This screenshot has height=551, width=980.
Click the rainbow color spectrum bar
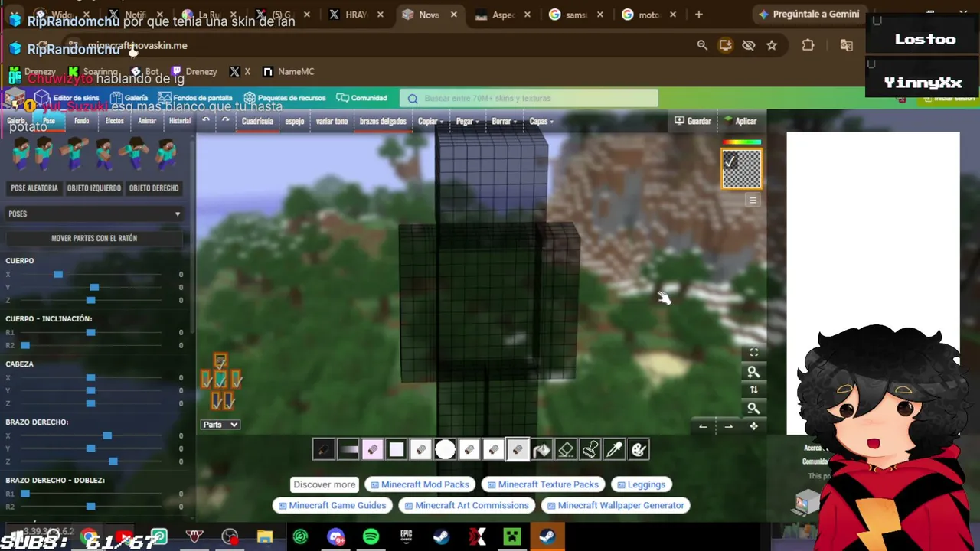coord(742,142)
